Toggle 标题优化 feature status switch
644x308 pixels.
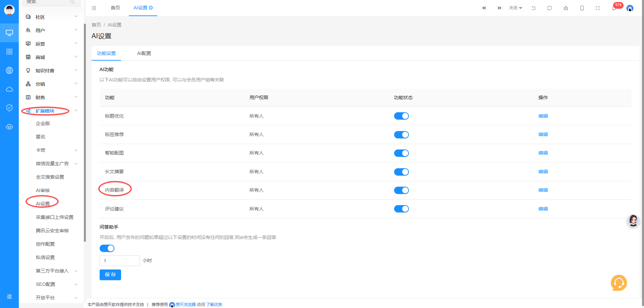(401, 116)
